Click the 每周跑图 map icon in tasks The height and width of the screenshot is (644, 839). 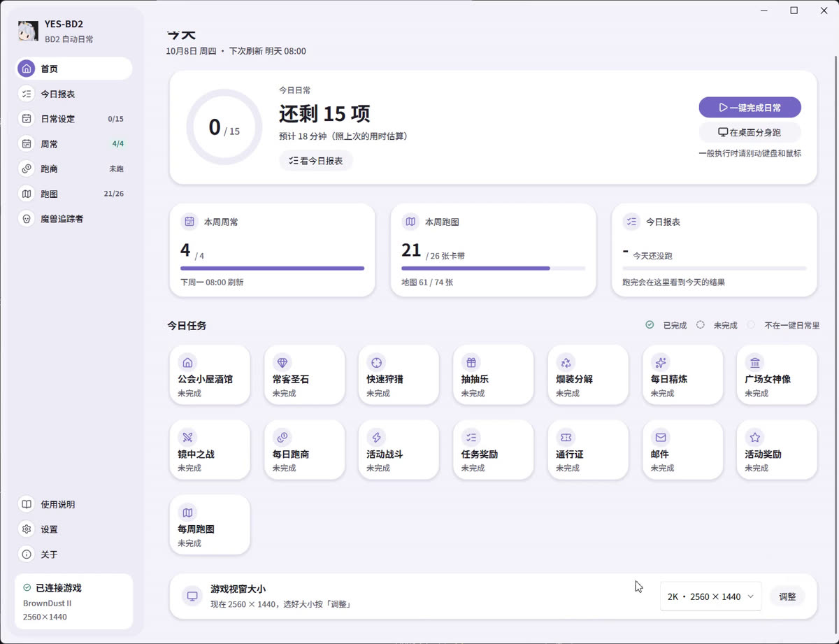[187, 513]
